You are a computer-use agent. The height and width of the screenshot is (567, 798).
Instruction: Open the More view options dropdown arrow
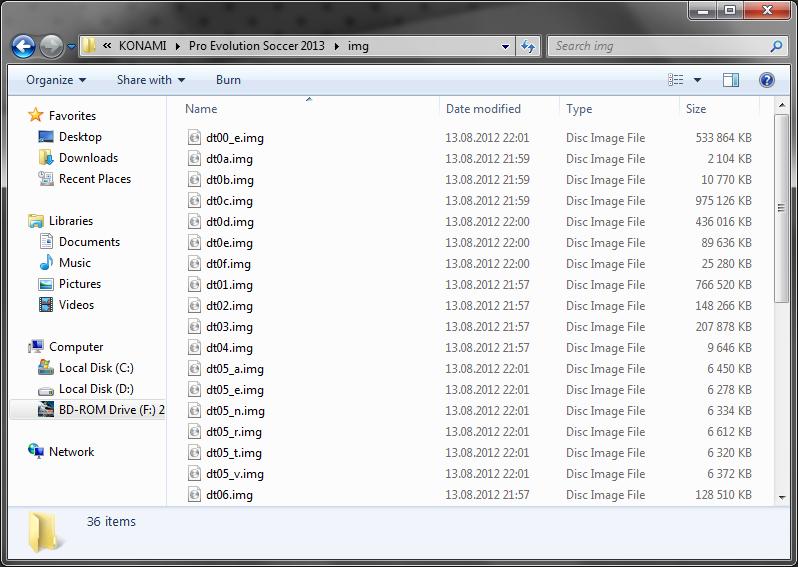pos(697,80)
